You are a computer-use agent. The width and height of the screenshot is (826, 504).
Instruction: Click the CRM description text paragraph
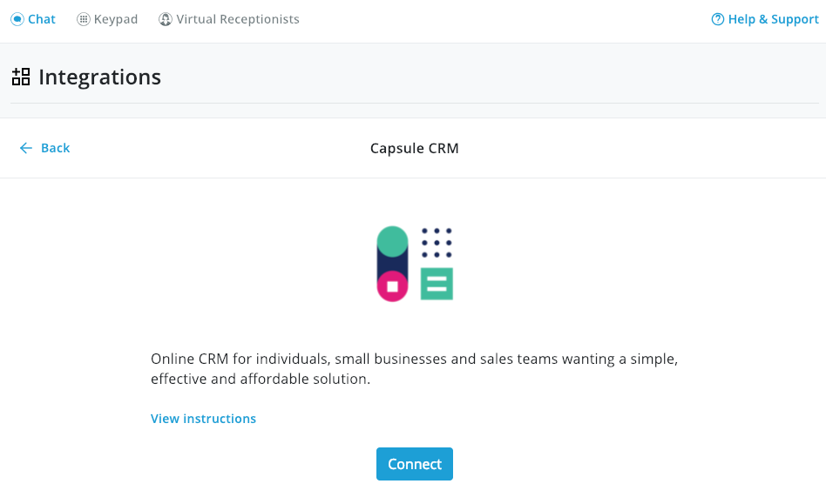tap(414, 369)
